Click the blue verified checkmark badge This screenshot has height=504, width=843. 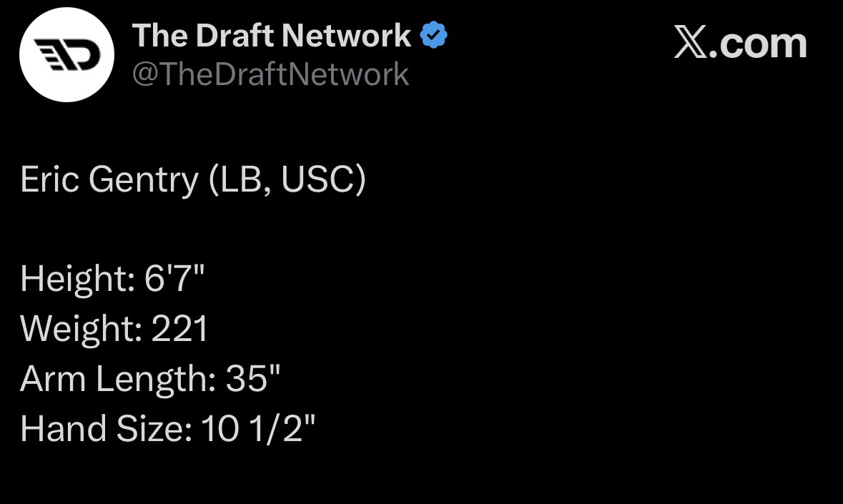(434, 35)
